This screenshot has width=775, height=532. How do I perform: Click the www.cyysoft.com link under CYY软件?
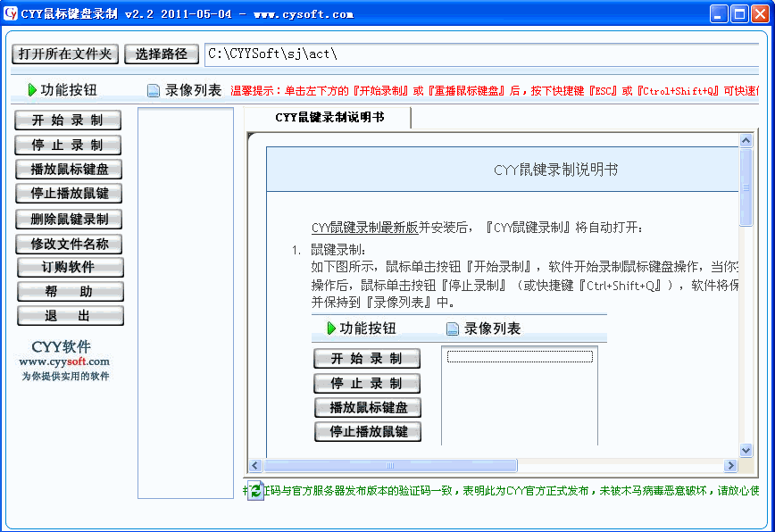(64, 362)
